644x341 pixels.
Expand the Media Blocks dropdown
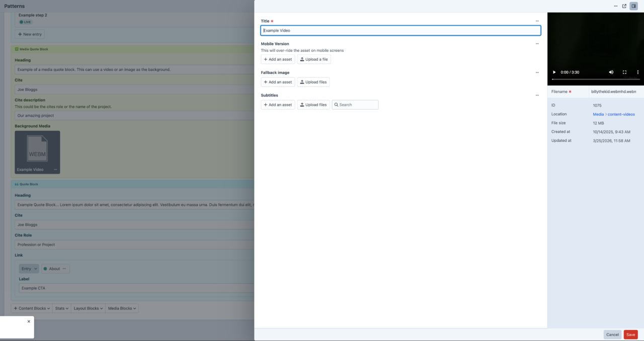point(122,308)
